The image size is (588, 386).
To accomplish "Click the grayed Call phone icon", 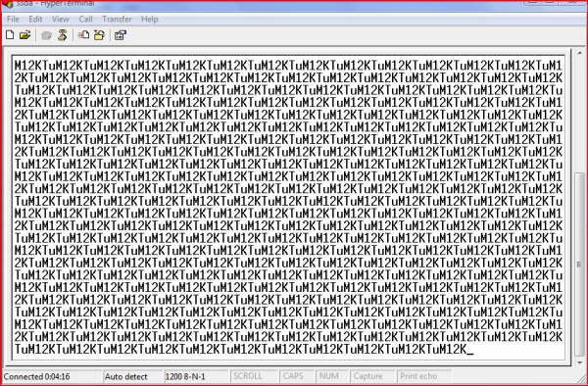I will coord(46,35).
